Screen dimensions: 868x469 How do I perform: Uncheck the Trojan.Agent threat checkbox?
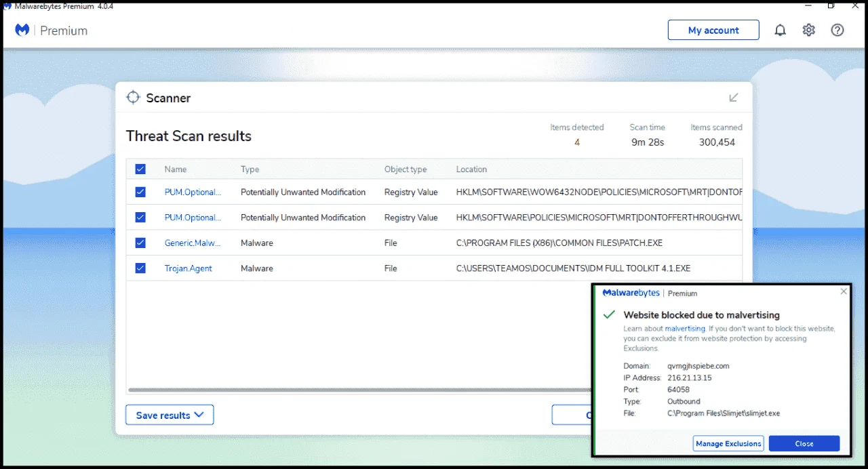click(x=140, y=268)
